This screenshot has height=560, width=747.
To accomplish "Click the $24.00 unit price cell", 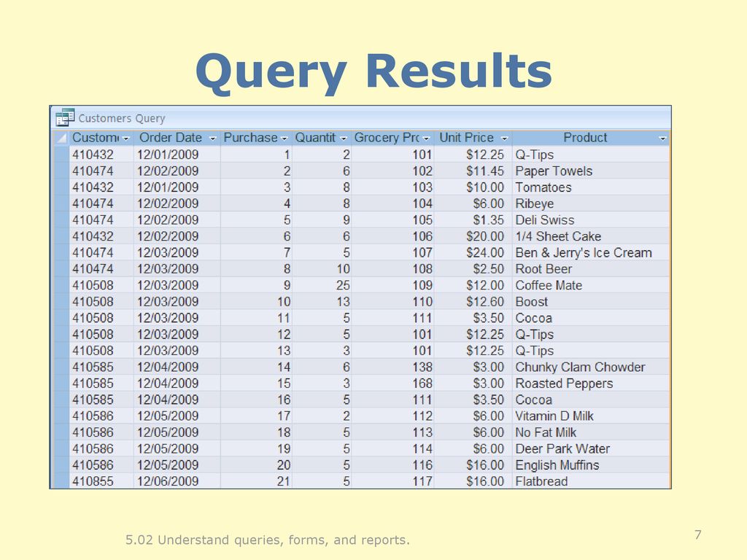I will [x=473, y=252].
